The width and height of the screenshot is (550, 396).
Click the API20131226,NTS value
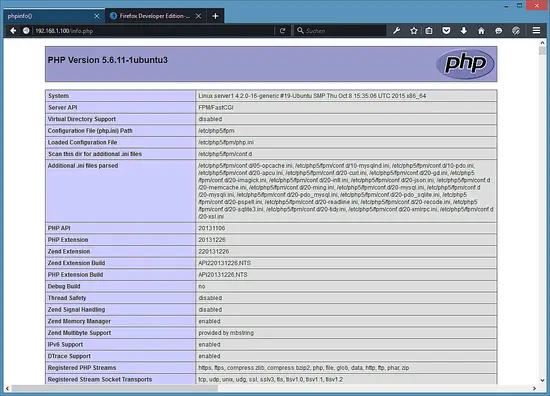[x=223, y=274]
